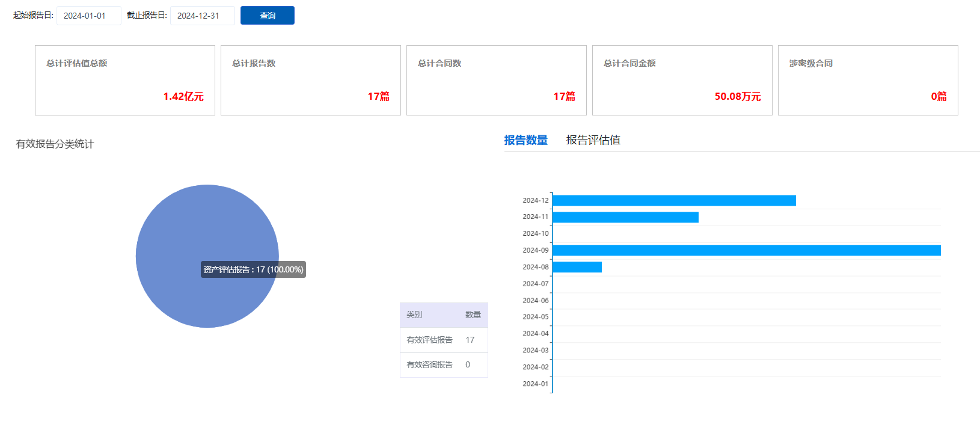Click the 涉密级合同 summary card
Image resolution: width=980 pixels, height=436 pixels.
coord(868,80)
